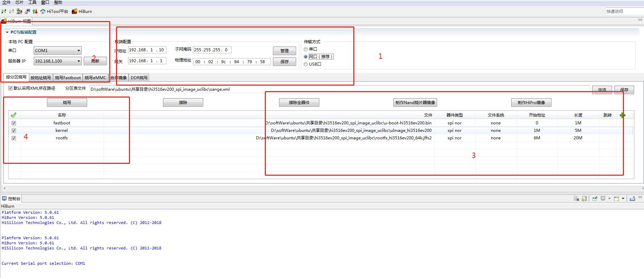Select the 网口(推荐) radio button

coord(306,57)
